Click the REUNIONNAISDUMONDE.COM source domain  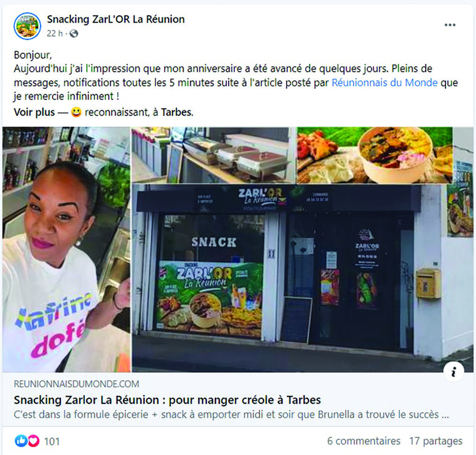coord(77,384)
